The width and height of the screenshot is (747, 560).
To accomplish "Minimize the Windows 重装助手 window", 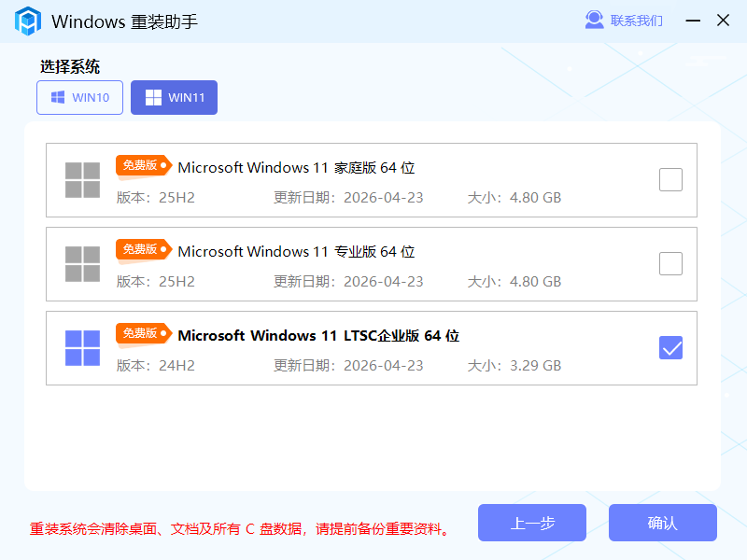I will 693,21.
